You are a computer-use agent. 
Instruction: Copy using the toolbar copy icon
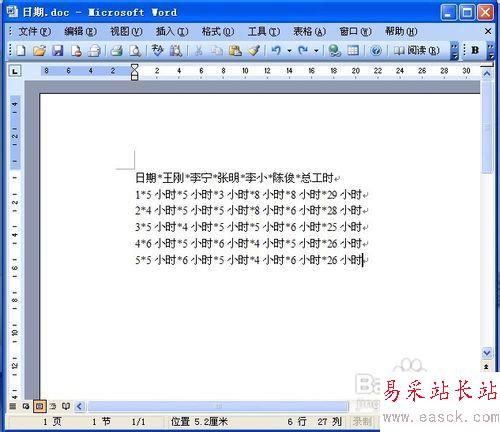click(x=217, y=51)
